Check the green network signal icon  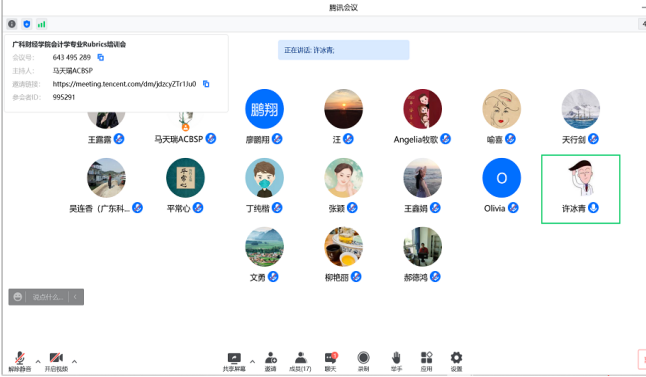tap(41, 24)
